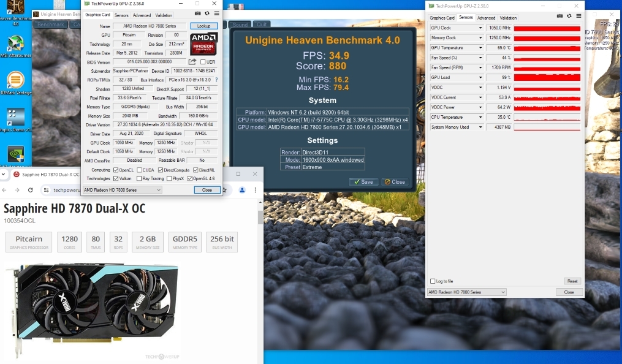The width and height of the screenshot is (622, 364).
Task: Open System Memory Used dropdown
Action: click(480, 127)
